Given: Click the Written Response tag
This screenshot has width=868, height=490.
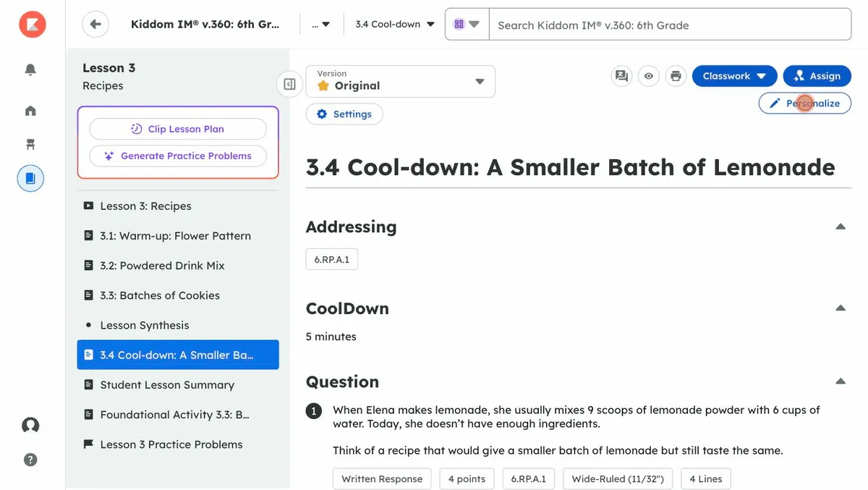Looking at the screenshot, I should (382, 478).
